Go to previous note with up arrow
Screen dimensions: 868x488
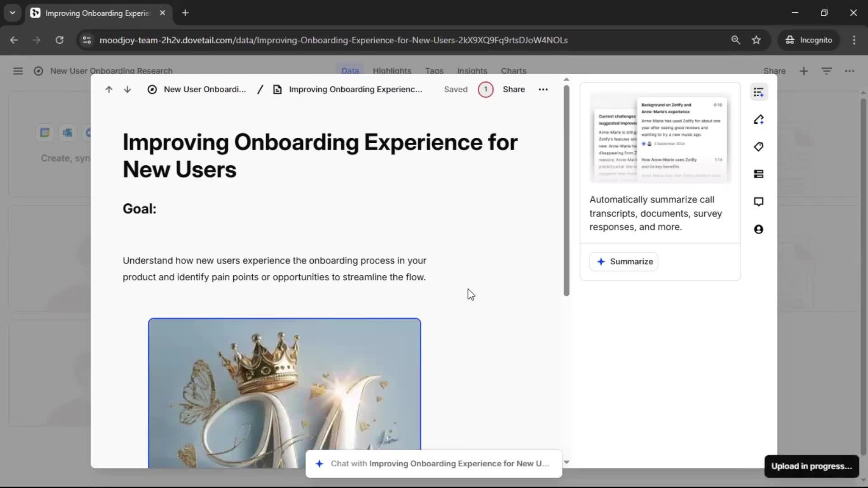108,89
